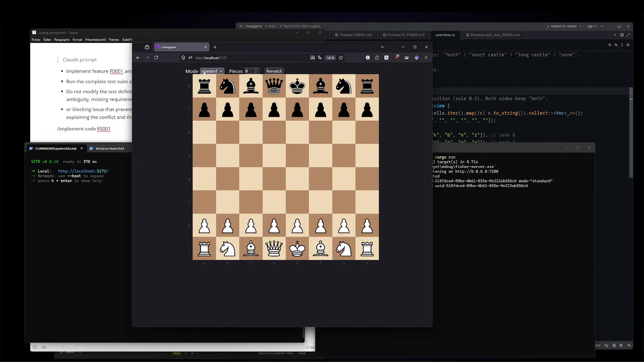Open the browser hamburger menu
The height and width of the screenshot is (362, 644).
click(426, 58)
